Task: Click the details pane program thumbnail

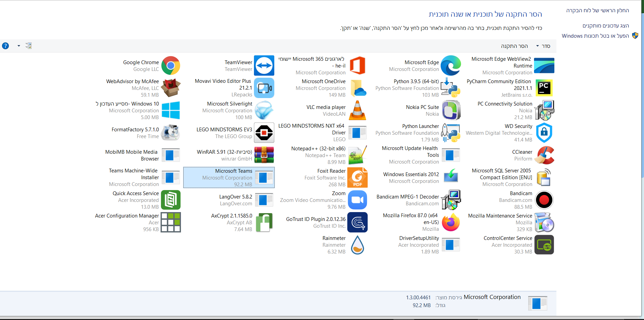Action: point(537,303)
